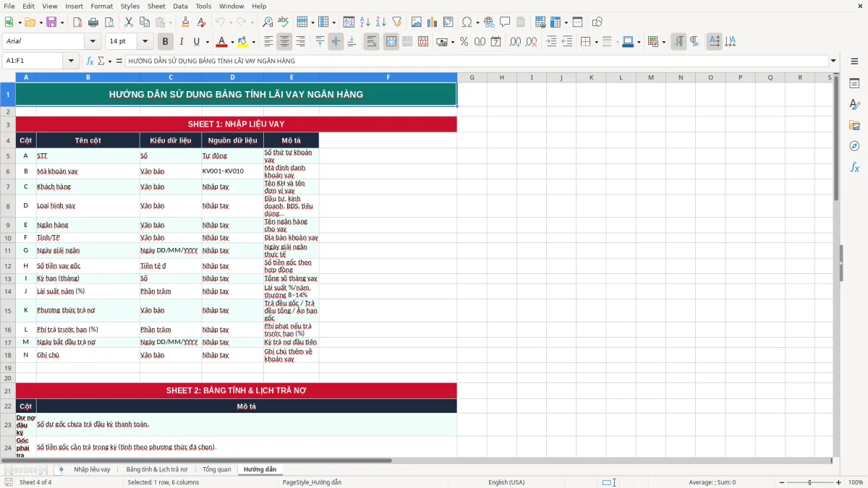Toggle Left-to-Right text direction

click(678, 42)
